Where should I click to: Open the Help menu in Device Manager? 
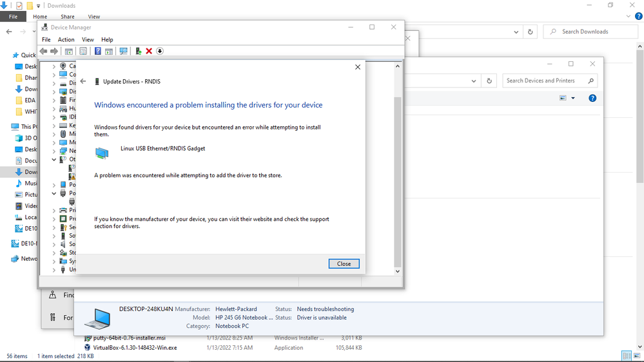[107, 40]
